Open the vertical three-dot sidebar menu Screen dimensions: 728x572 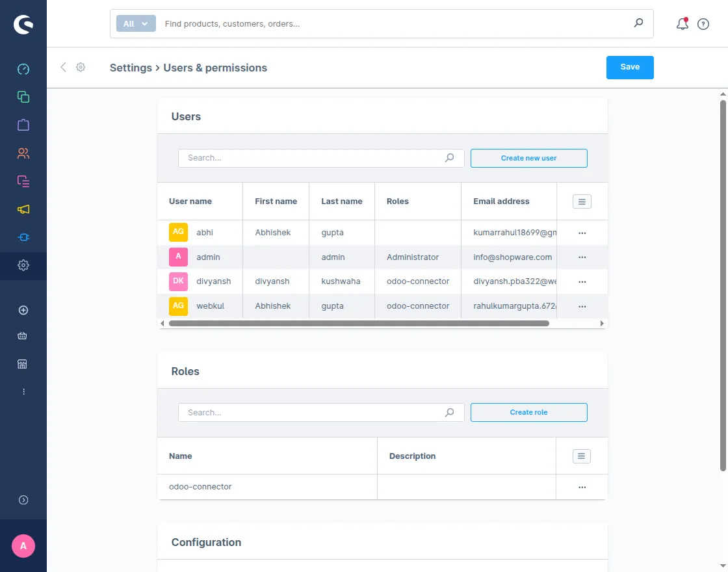[x=23, y=392]
